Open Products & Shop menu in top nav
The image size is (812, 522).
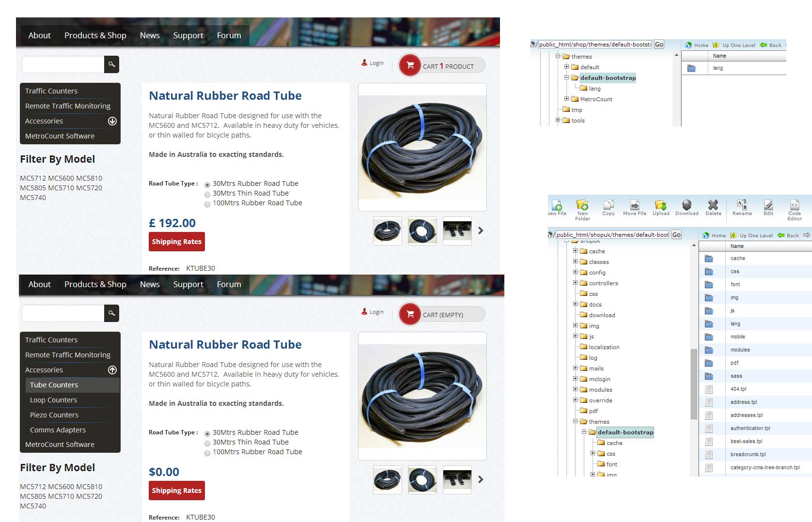point(95,35)
